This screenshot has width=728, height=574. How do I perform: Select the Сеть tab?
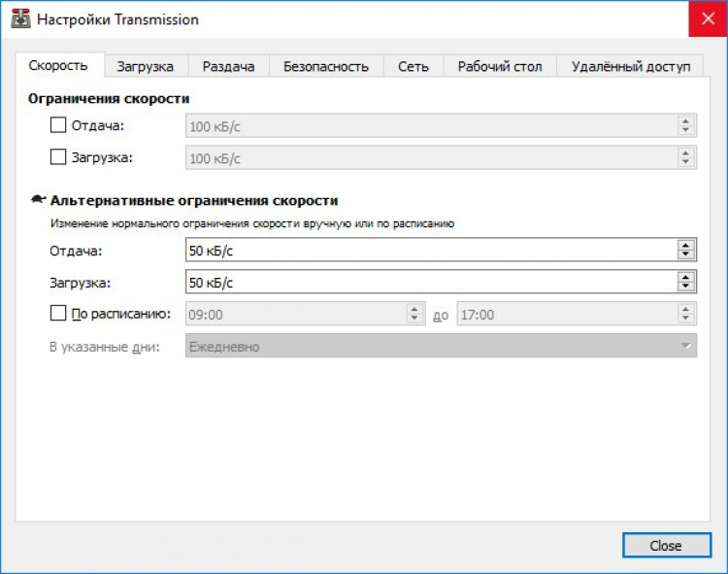[x=414, y=66]
